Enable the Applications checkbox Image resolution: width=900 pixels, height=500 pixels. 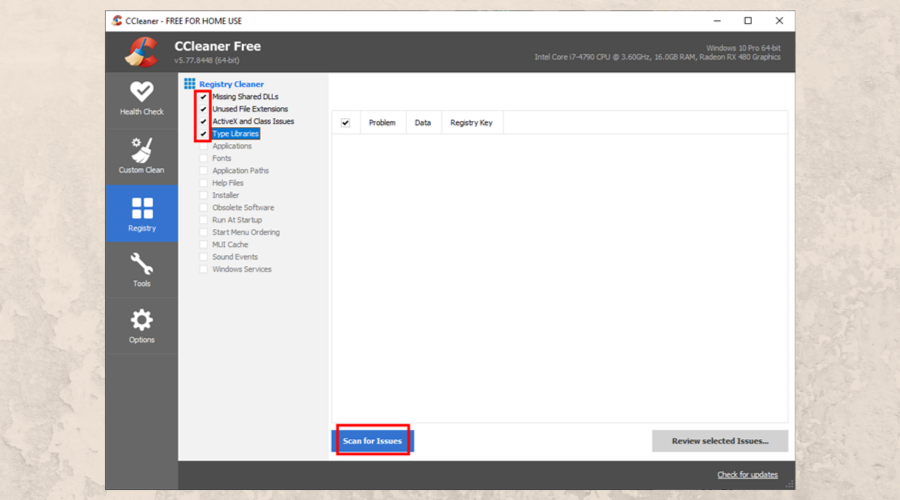[204, 146]
